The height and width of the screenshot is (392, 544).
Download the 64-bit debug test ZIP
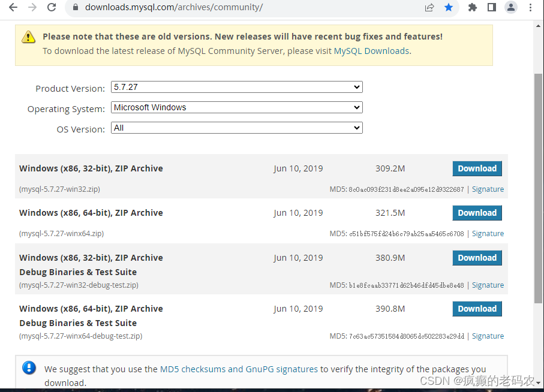477,309
